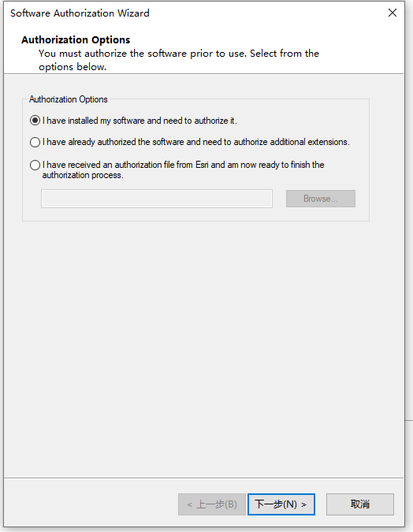This screenshot has width=413, height=532.
Task: Click the 上一步(B) back button
Action: (212, 504)
